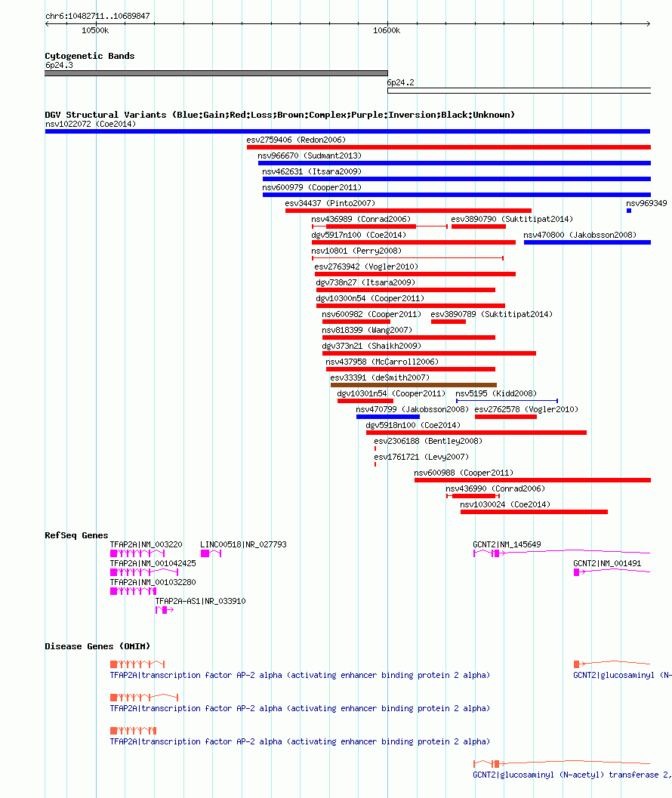
Task: Click the TFAP2A NM_001042425 gene glyph
Action: [x=144, y=572]
